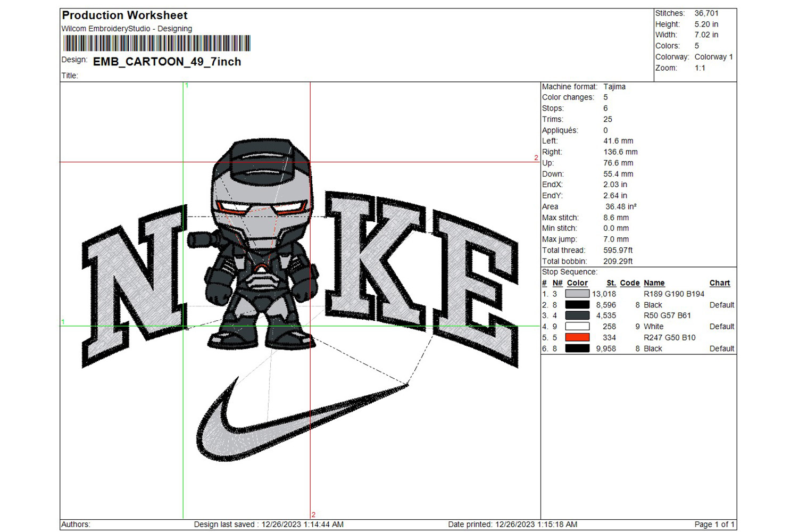Click the Zoom value 1:1
The width and height of the screenshot is (799, 532).
click(700, 68)
